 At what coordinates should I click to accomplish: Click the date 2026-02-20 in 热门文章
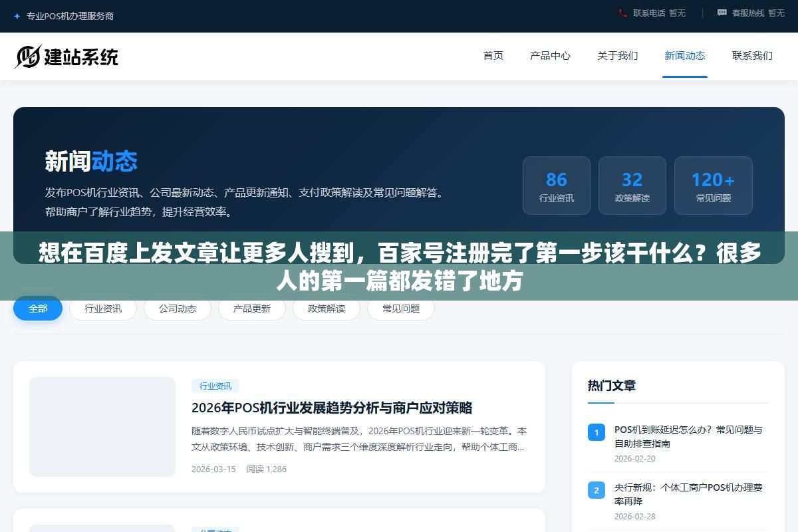(x=635, y=459)
